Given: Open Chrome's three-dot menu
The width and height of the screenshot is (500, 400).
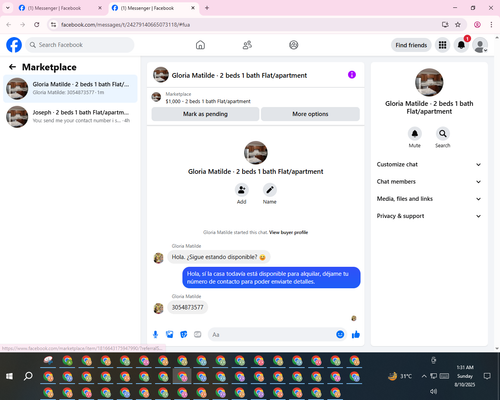Looking at the screenshot, I should click(x=491, y=25).
